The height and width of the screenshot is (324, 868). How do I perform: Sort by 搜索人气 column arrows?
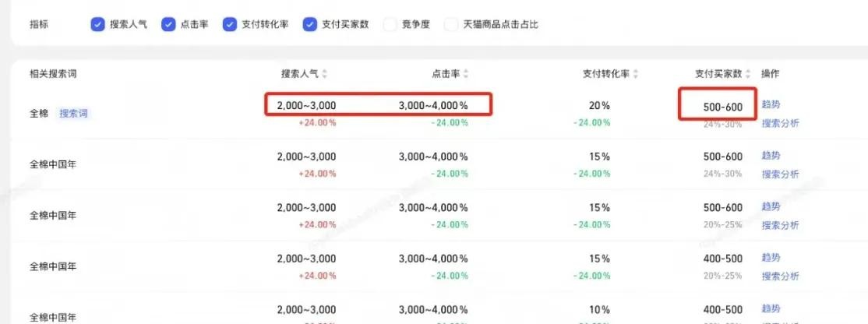click(325, 74)
